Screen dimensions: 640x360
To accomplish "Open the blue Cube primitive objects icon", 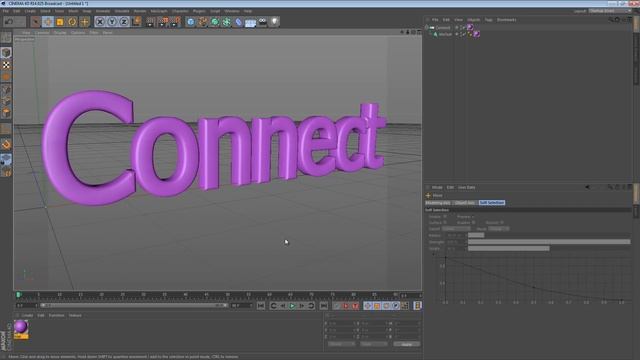I will click(191, 22).
